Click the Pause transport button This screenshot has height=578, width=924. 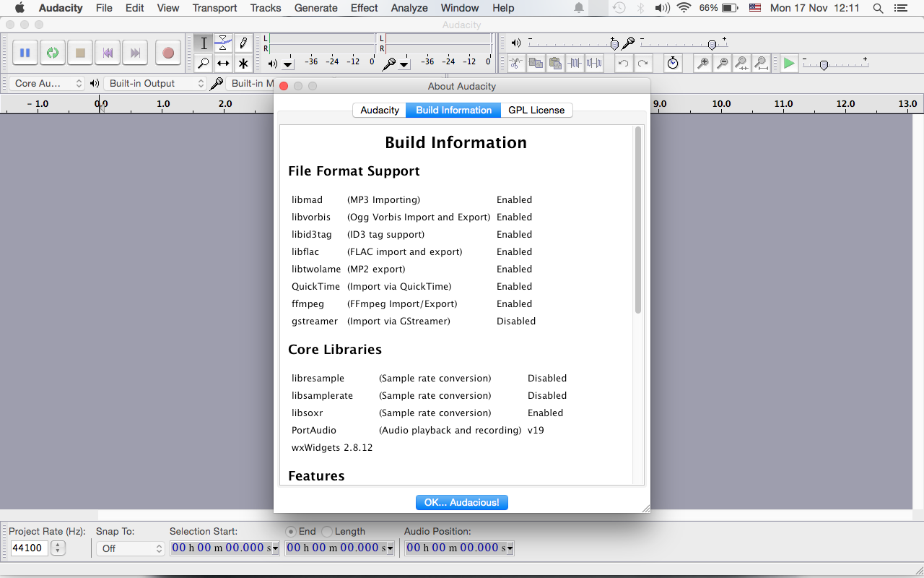tap(25, 53)
